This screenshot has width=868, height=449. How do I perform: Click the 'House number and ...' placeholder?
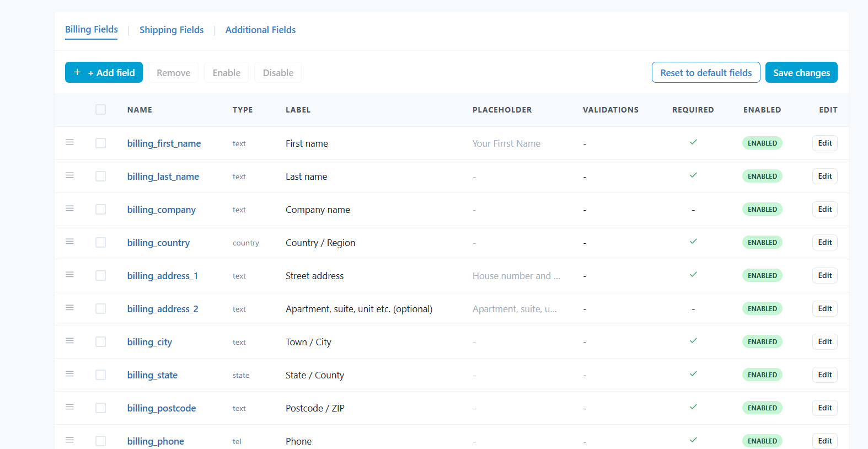click(x=516, y=276)
